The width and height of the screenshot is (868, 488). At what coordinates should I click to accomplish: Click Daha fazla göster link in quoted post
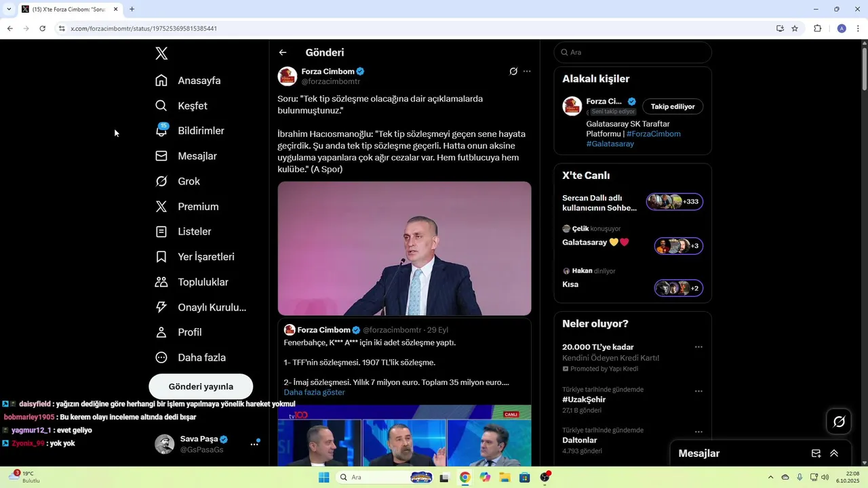[x=314, y=392]
